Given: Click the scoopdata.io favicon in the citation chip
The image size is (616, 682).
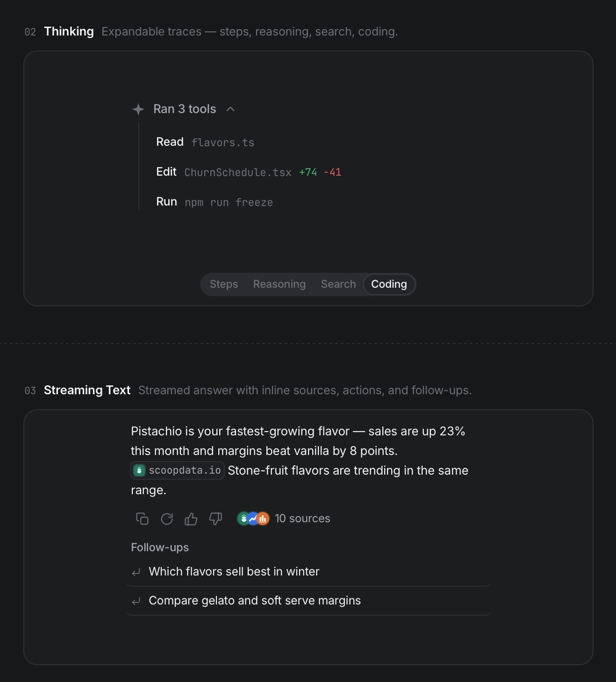Looking at the screenshot, I should pos(139,470).
